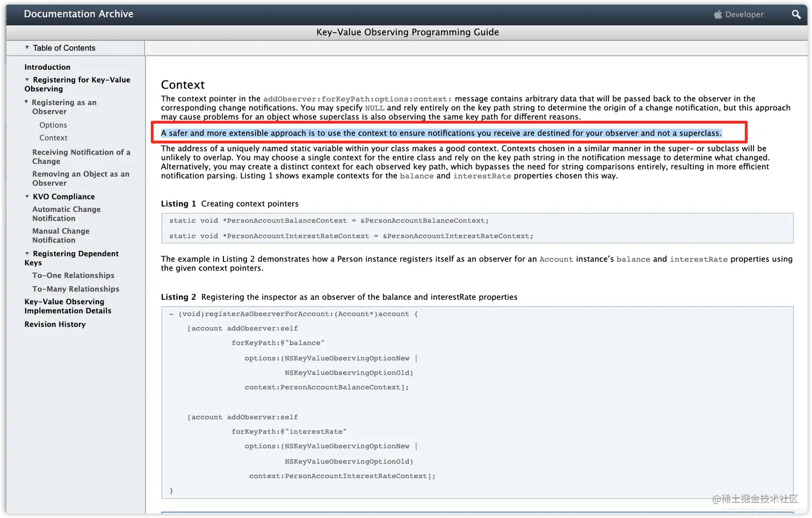Screen dimensions: 812x518
Task: Open the Documentation Archive link
Action: pyautogui.click(x=78, y=14)
